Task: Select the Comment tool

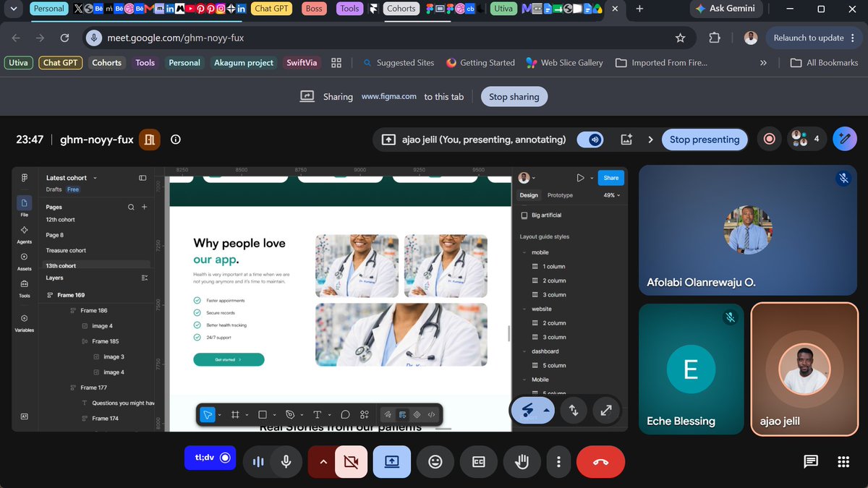Action: [345, 414]
